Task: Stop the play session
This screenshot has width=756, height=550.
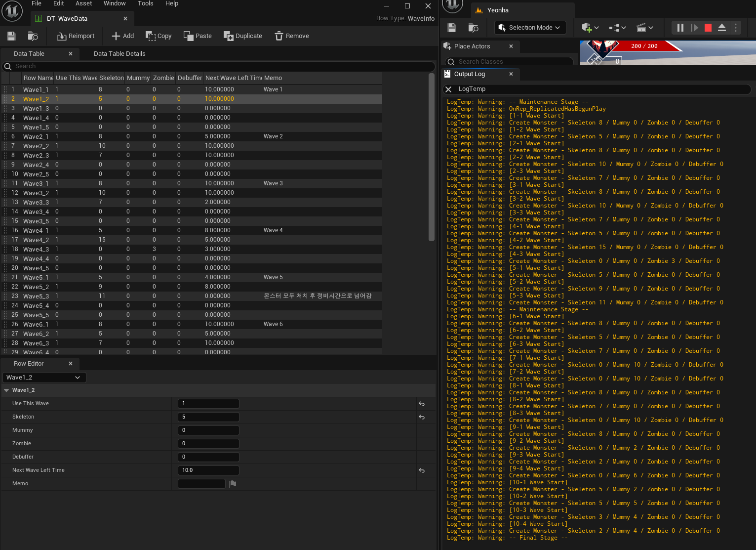Action: 708,28
